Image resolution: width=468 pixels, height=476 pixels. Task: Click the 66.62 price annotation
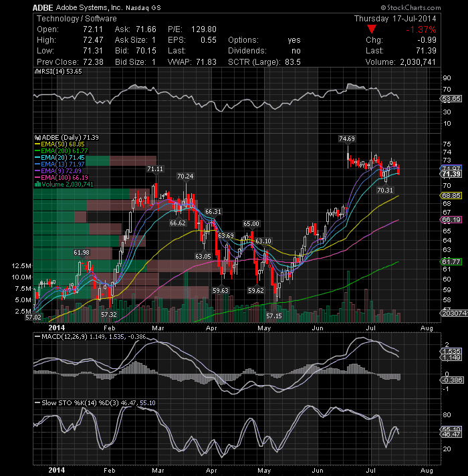pyautogui.click(x=178, y=223)
